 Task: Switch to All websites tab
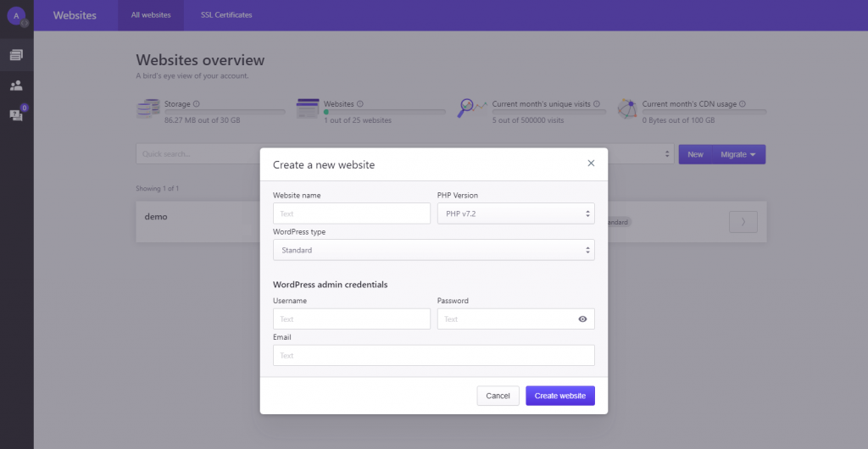(x=151, y=15)
